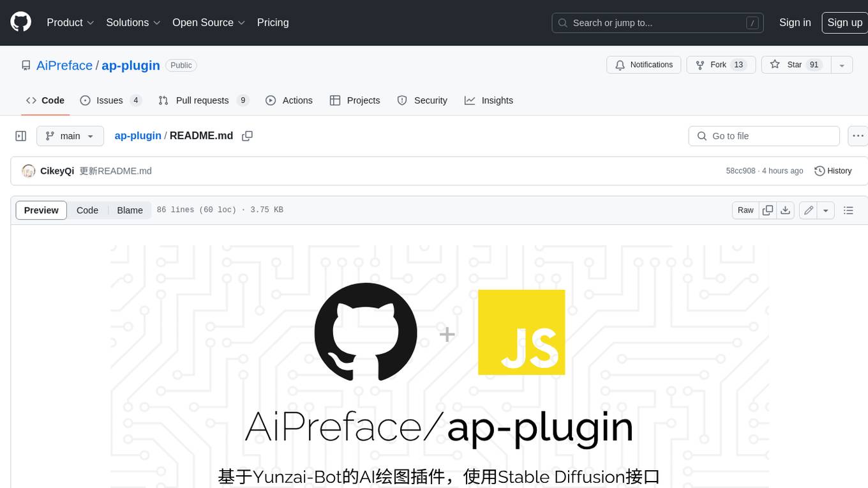Open more edit options dropdown
The image size is (868, 488).
click(826, 210)
